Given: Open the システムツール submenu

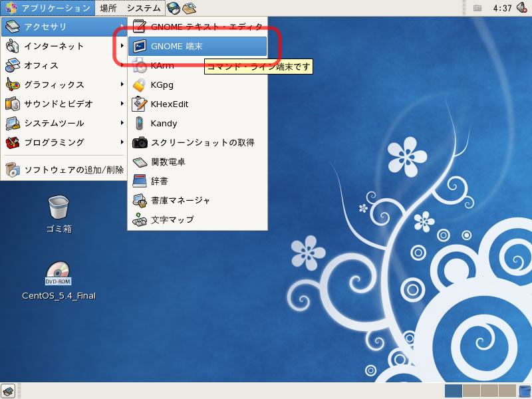Looking at the screenshot, I should click(64, 123).
